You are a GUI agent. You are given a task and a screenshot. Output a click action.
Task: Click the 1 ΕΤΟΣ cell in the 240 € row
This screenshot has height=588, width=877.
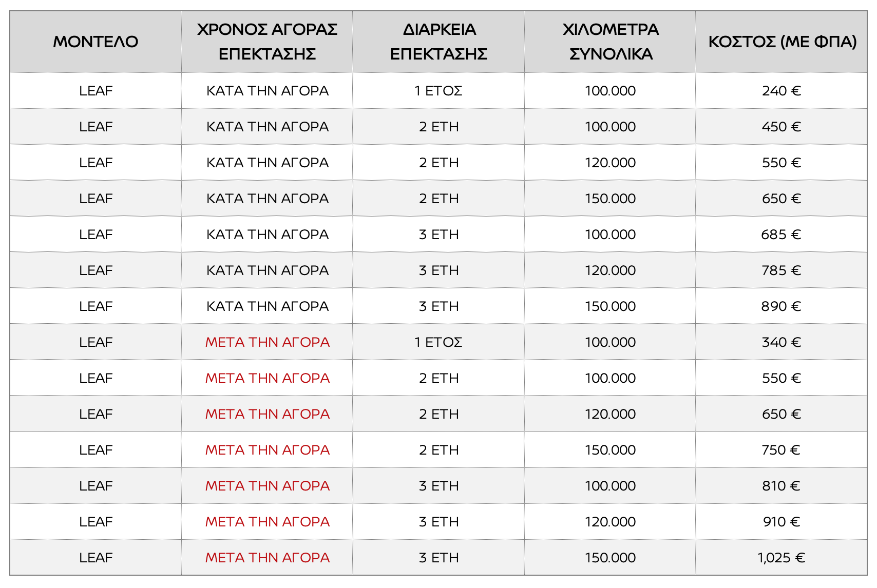click(x=438, y=91)
